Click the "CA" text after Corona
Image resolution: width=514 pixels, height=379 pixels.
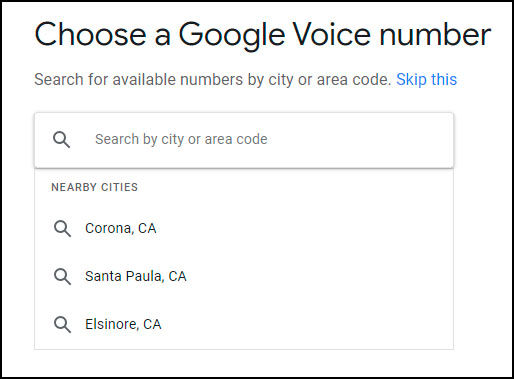pyautogui.click(x=147, y=228)
